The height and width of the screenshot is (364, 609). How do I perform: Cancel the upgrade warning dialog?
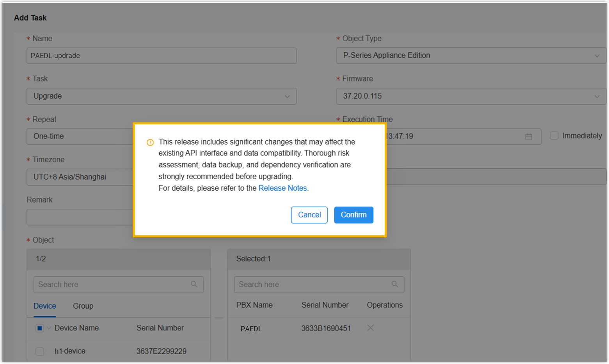(x=309, y=215)
